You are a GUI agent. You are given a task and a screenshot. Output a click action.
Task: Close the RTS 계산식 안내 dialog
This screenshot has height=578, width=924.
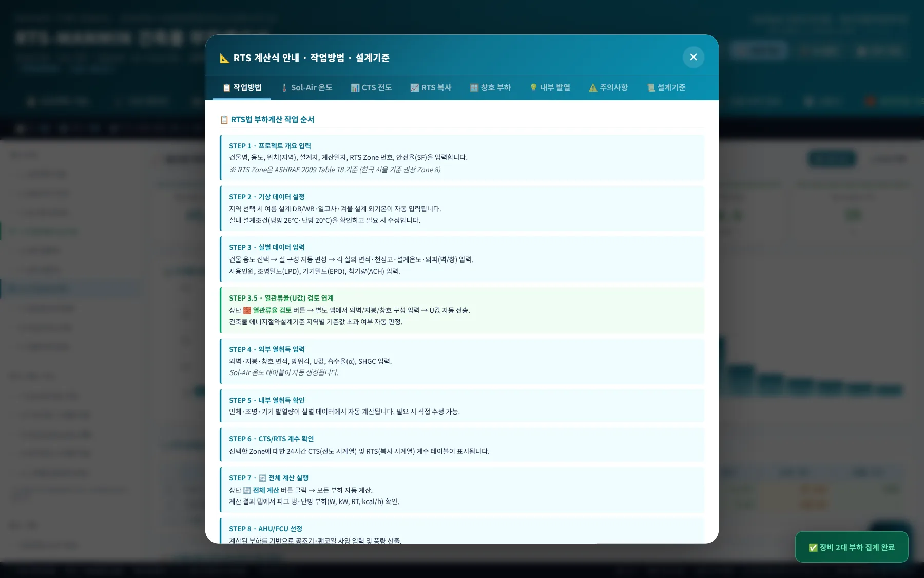693,57
